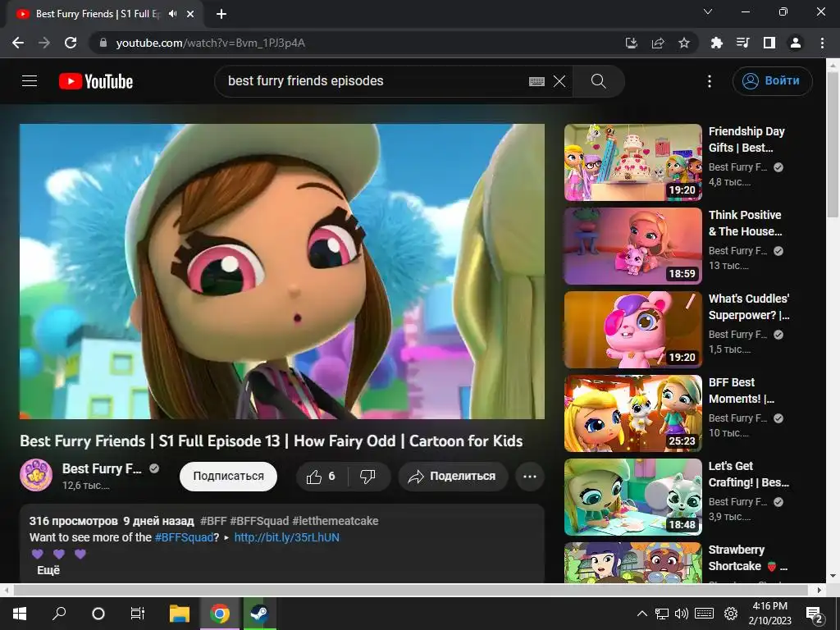Subscribe with the Подписаться button

(228, 477)
